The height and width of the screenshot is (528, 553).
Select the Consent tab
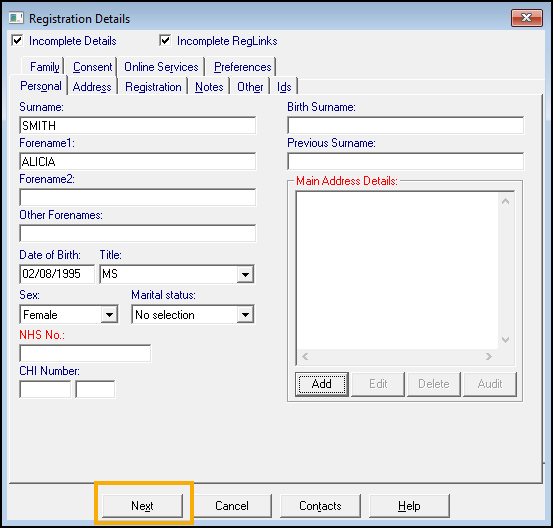(x=92, y=67)
